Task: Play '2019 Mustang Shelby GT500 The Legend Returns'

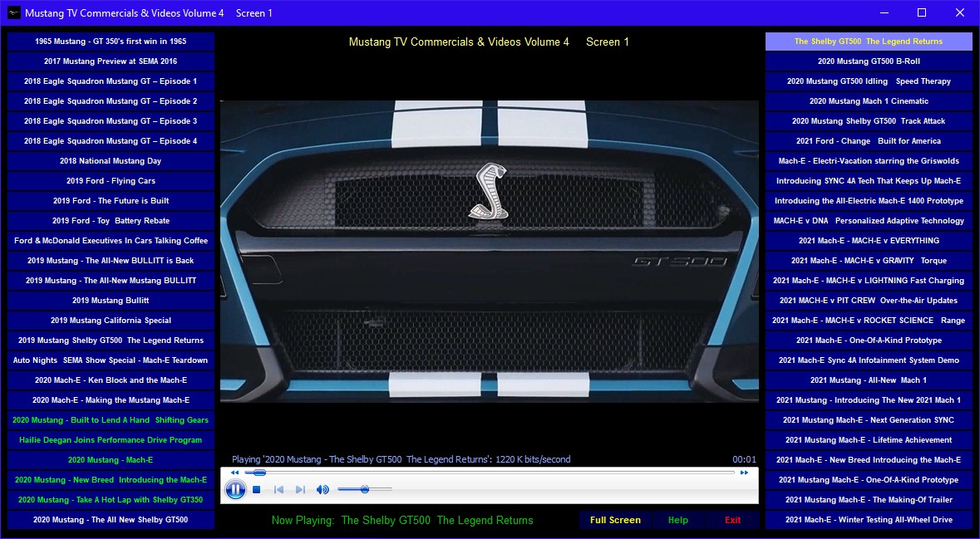Action: tap(111, 341)
